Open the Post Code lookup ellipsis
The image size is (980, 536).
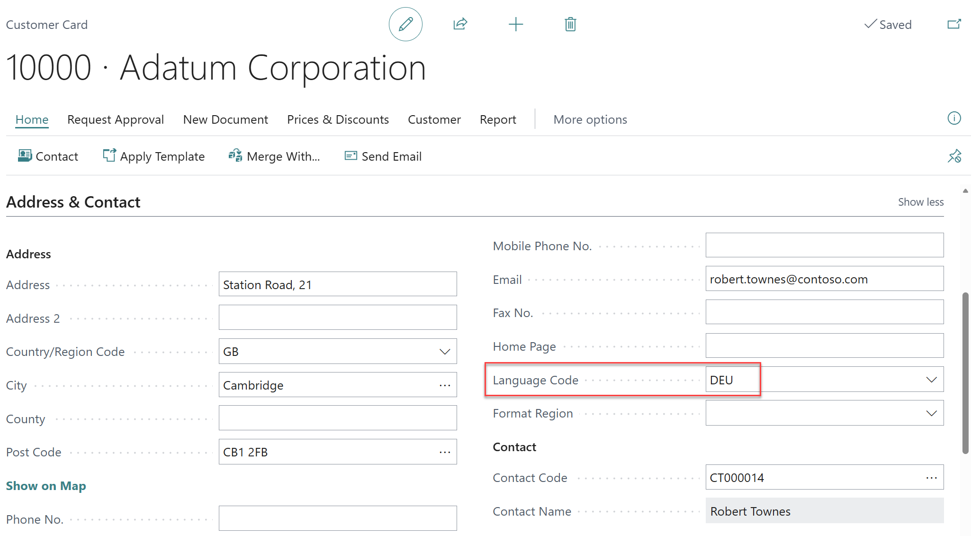[444, 452]
